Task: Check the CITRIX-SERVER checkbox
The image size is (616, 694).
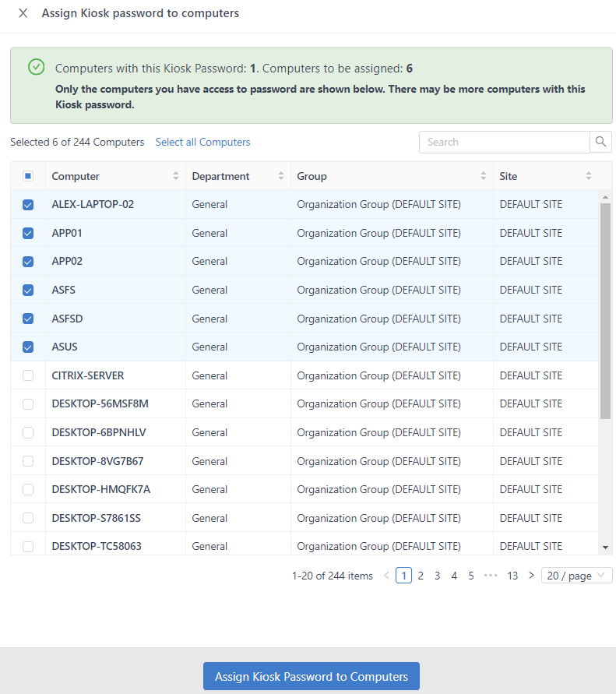Action: pos(28,375)
